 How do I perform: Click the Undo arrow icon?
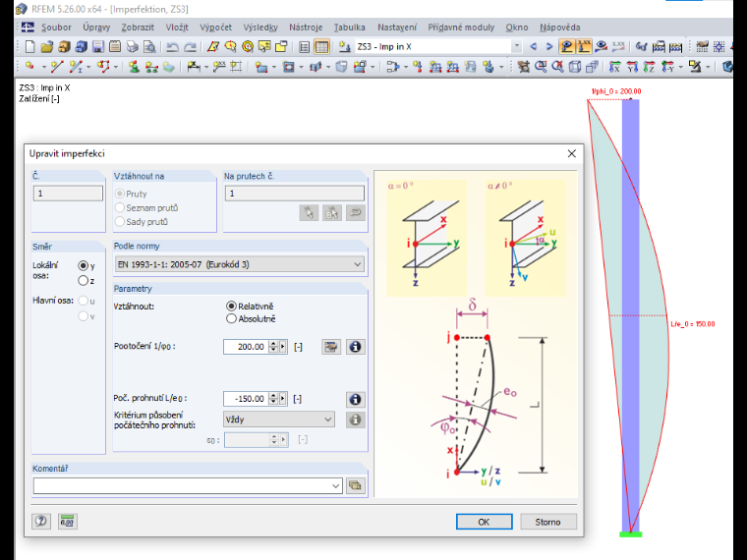tap(172, 47)
